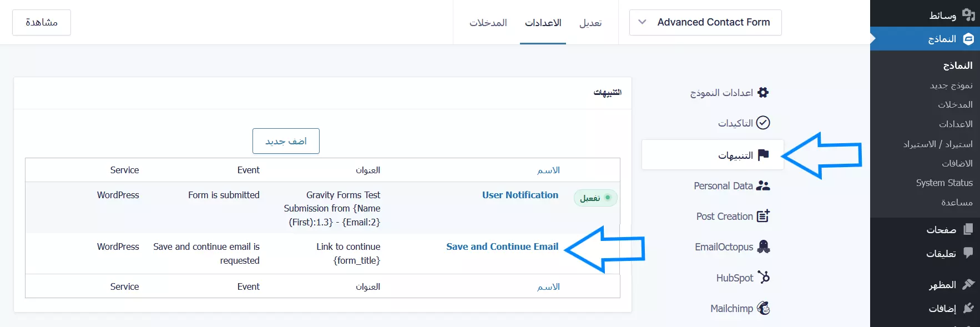This screenshot has height=327, width=980.
Task: Sort by the الاسم column header
Action: [548, 170]
